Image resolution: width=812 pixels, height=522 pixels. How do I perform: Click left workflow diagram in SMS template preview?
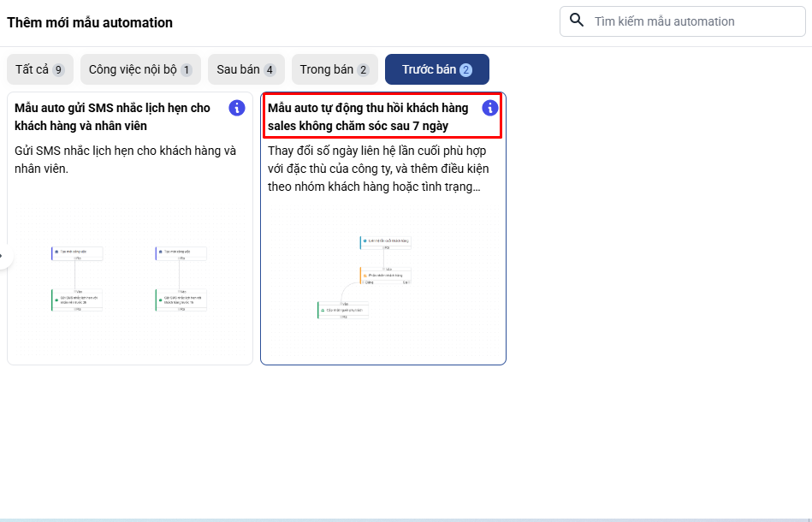coord(77,278)
